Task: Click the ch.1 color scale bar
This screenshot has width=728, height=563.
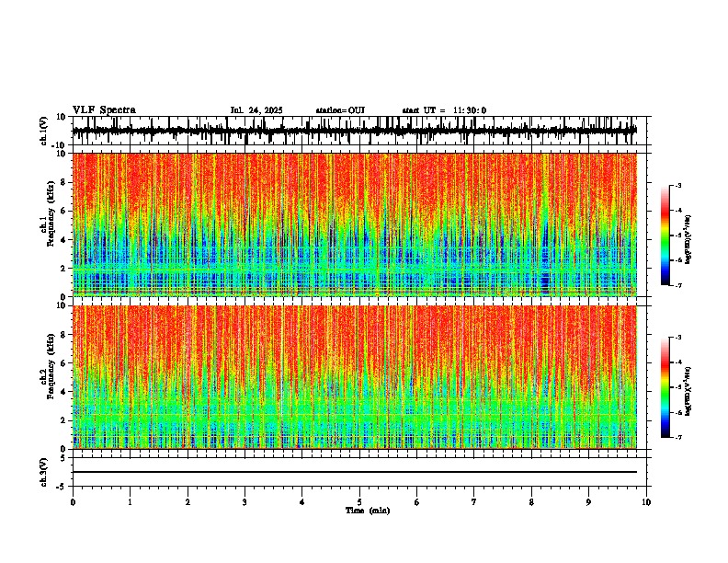Action: (665, 235)
